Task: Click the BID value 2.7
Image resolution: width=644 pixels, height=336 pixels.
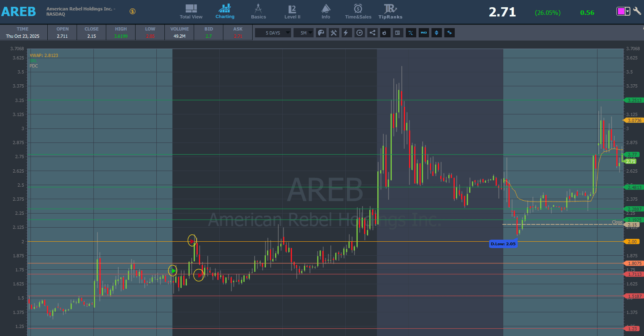Action: tap(209, 36)
